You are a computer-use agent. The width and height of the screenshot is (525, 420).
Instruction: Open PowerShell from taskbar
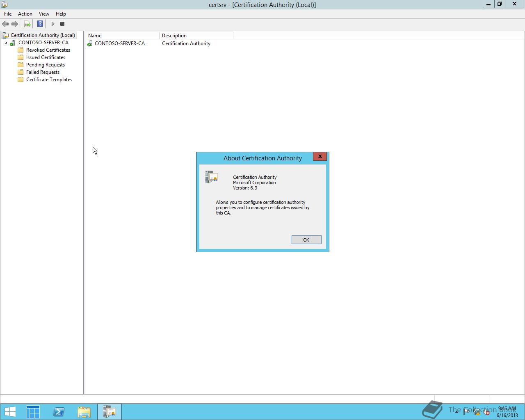tap(59, 412)
